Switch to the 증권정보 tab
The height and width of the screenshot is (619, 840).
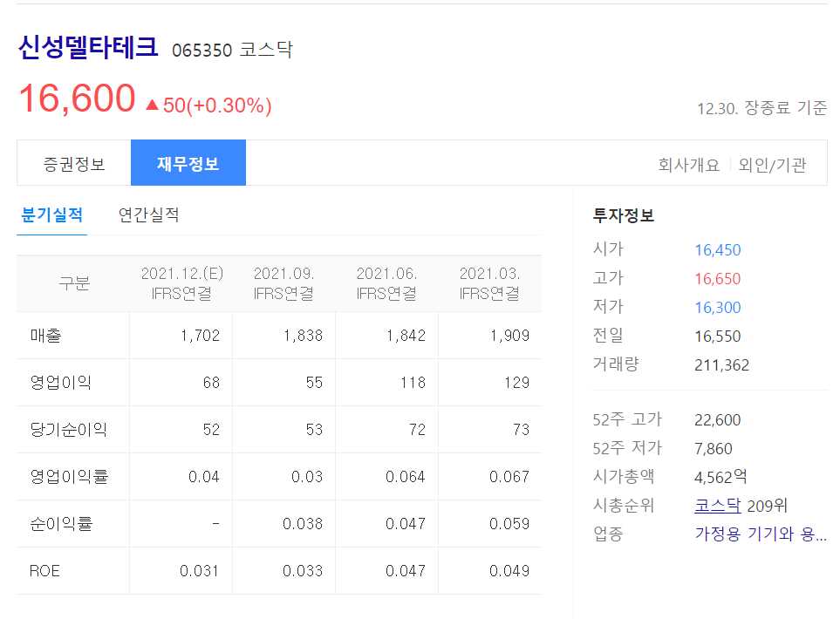tap(74, 163)
